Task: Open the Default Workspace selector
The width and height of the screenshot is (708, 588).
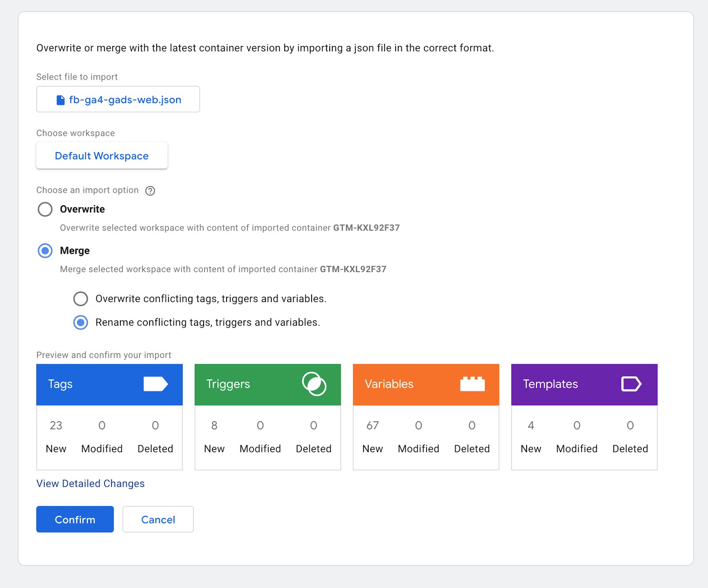Action: (101, 155)
